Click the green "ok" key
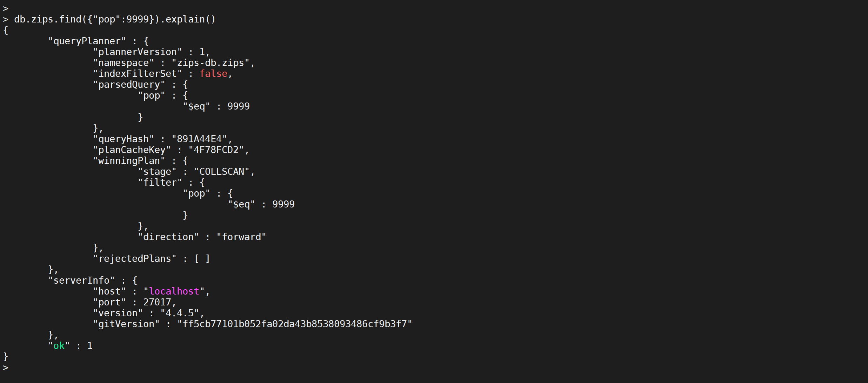Image resolution: width=868 pixels, height=383 pixels. click(59, 346)
